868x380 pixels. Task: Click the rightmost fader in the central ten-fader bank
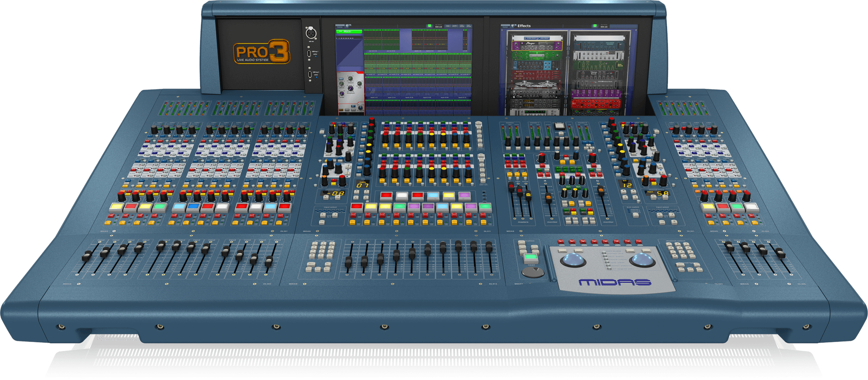(489, 247)
